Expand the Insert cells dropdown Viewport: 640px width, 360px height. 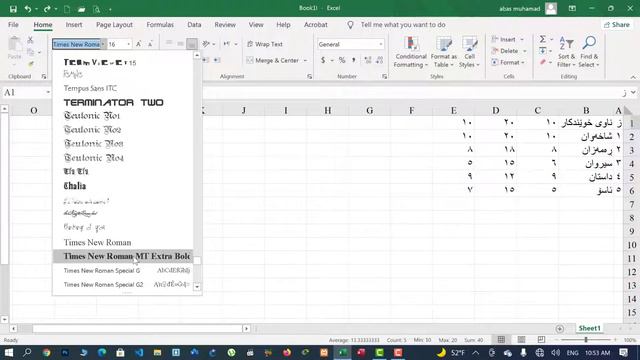522,39
